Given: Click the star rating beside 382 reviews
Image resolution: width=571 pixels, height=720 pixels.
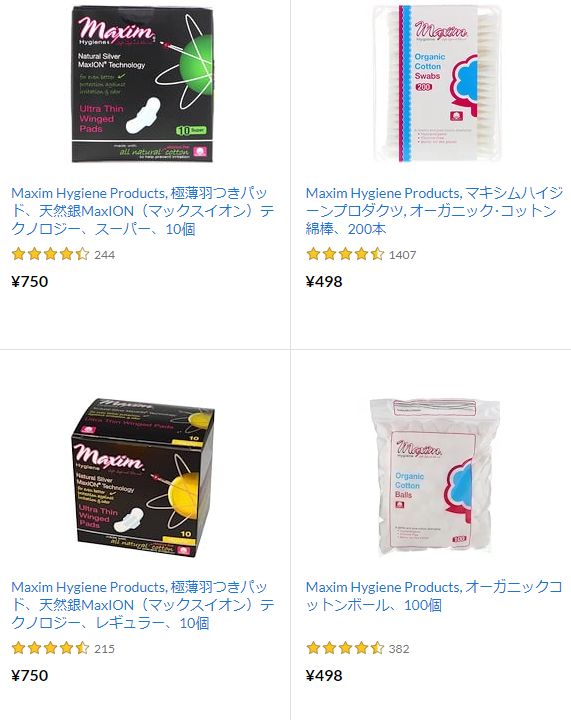Looking at the screenshot, I should [x=345, y=648].
